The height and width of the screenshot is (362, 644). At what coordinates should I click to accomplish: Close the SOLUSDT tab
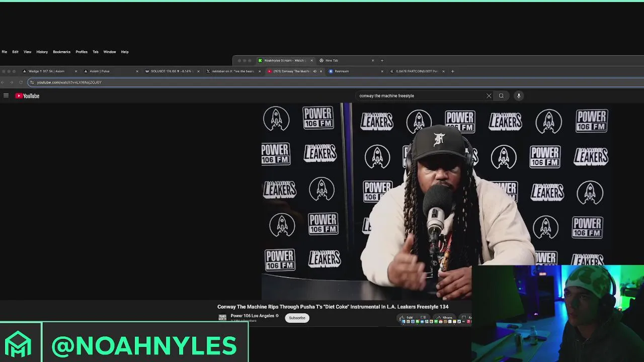tap(198, 71)
